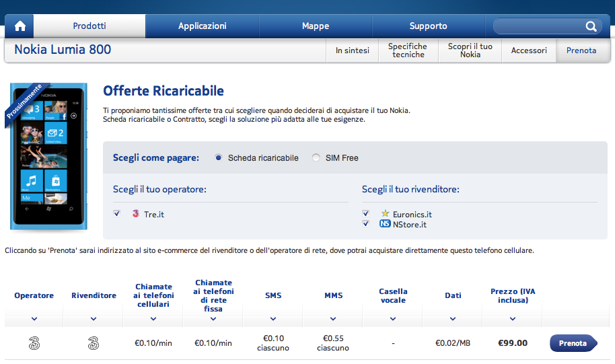Click the 3 logo in Operatore column
The height and width of the screenshot is (364, 615).
(x=34, y=343)
